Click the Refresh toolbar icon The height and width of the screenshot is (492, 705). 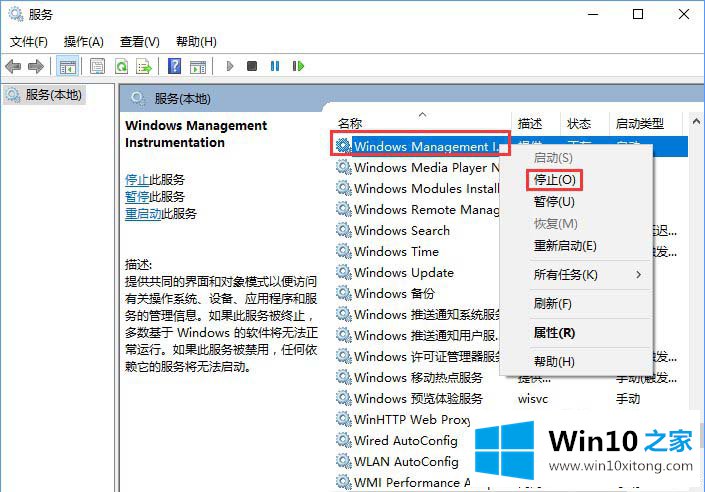click(121, 67)
